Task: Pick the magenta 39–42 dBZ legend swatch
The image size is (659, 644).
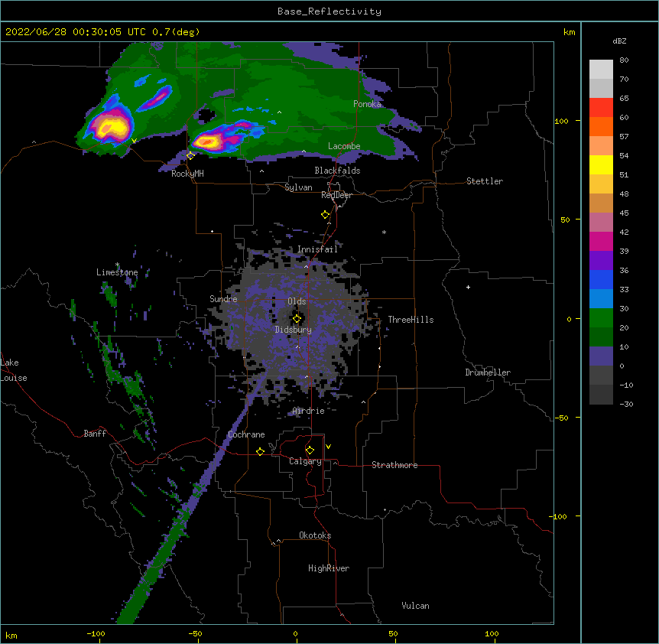Action: (x=601, y=241)
